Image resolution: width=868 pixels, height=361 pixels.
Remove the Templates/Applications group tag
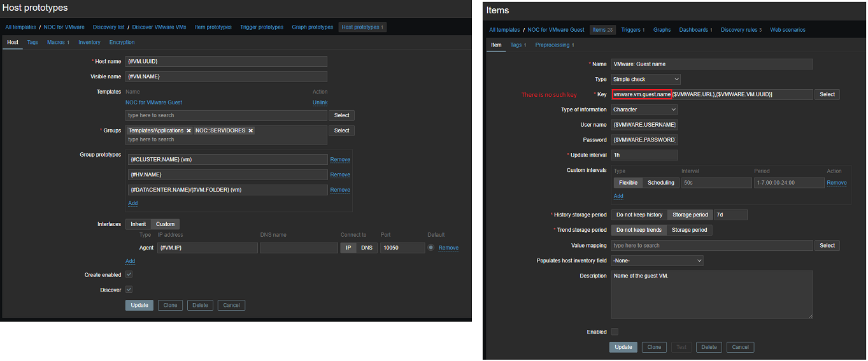[x=189, y=131]
